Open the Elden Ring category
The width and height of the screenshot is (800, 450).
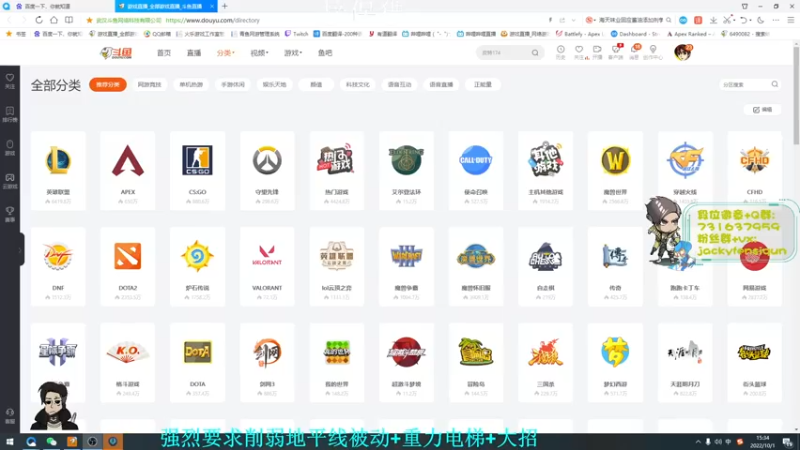click(406, 170)
